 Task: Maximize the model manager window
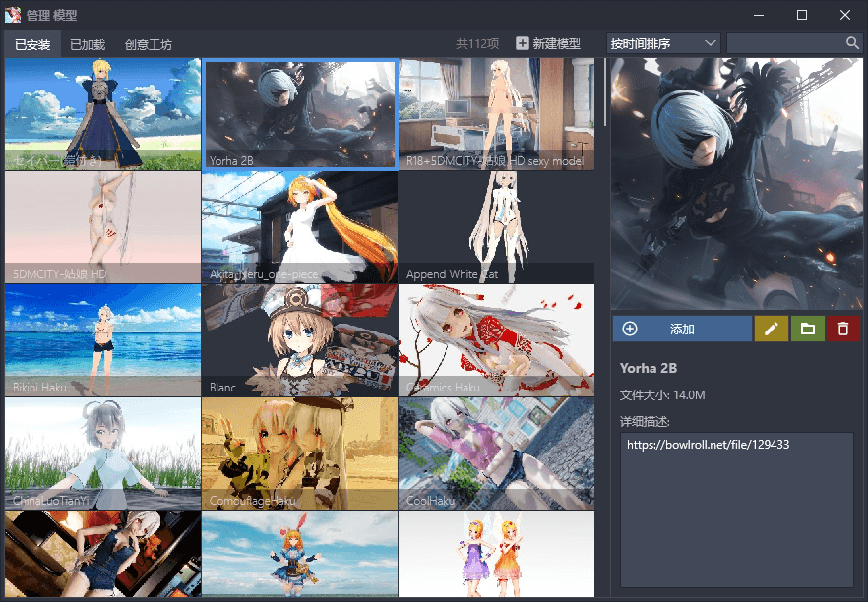click(x=801, y=15)
